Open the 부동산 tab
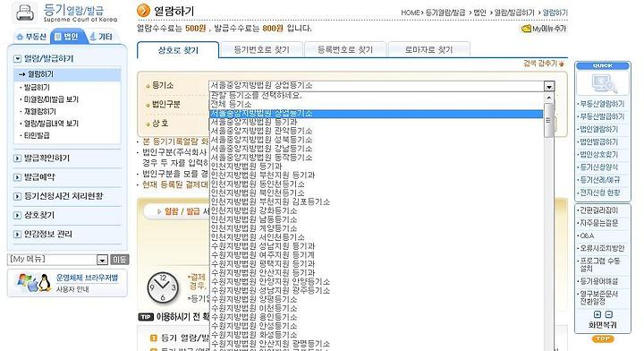 tap(31, 37)
